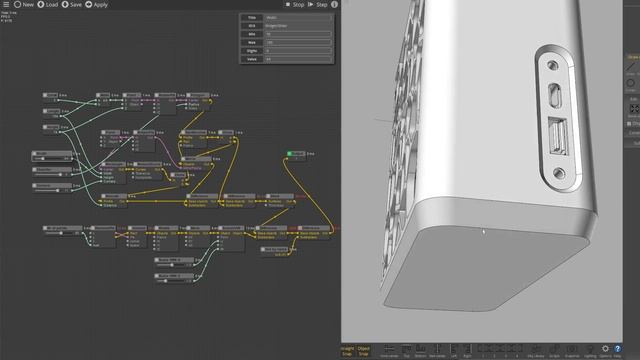The width and height of the screenshot is (640, 360).
Task: Step the node graph once
Action: point(318,4)
